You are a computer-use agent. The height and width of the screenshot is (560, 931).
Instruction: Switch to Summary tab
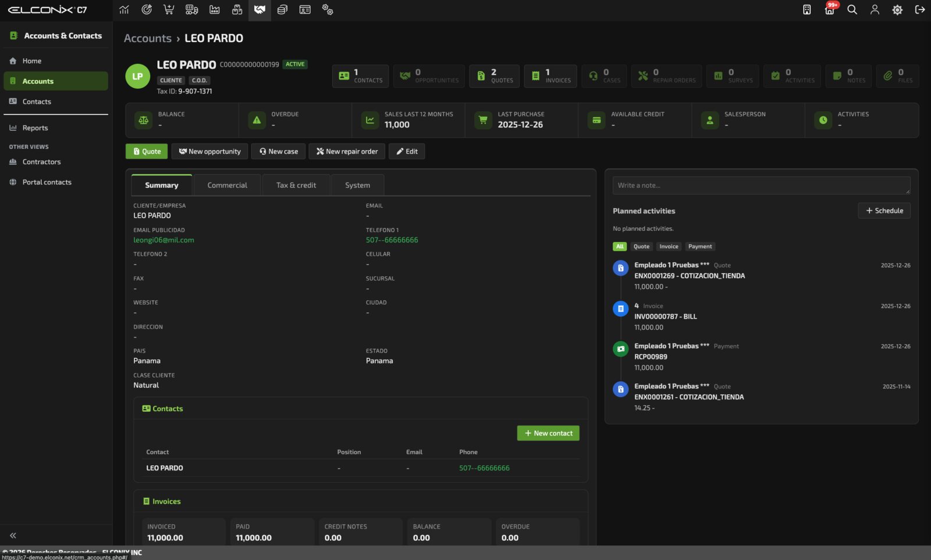coord(162,186)
